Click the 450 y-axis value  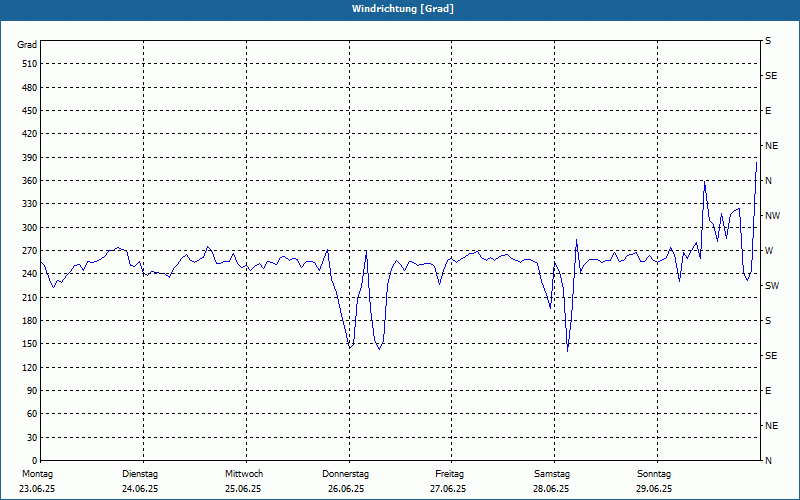tap(30, 111)
